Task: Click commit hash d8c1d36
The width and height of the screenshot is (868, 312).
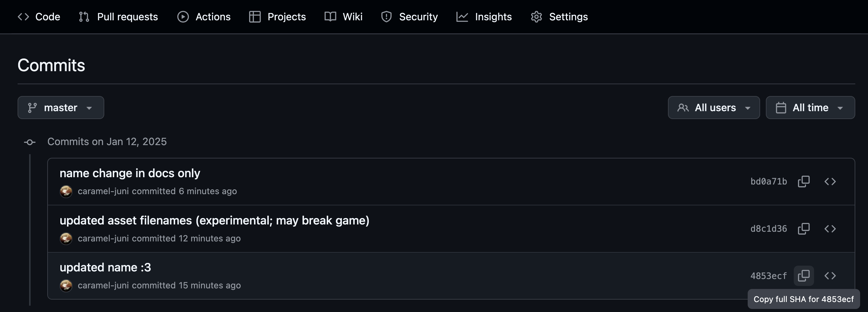Action: 768,229
